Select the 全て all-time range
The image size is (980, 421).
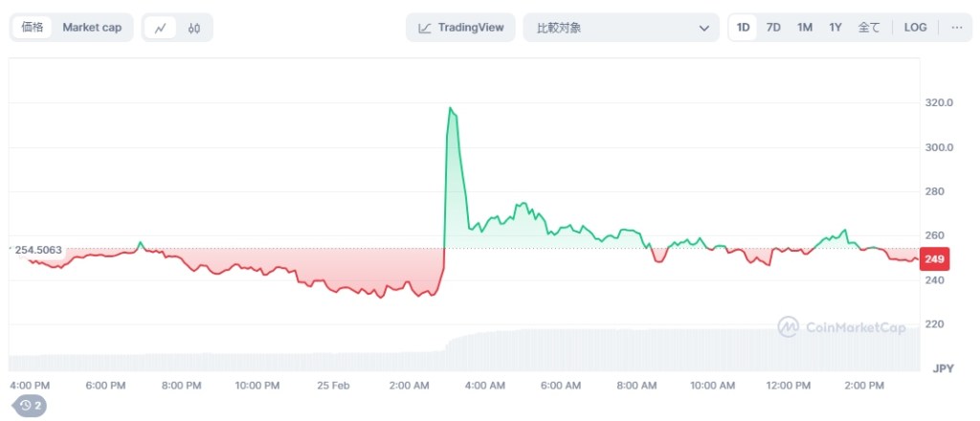[868, 28]
